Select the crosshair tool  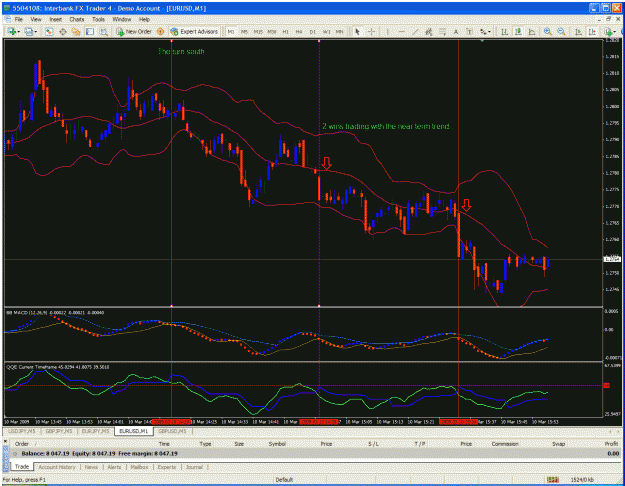point(371,31)
